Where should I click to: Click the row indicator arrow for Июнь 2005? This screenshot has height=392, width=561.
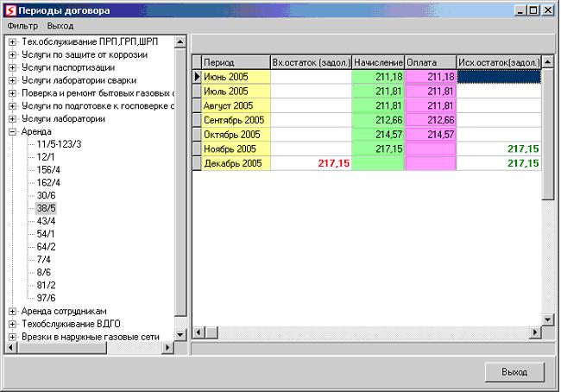[196, 77]
